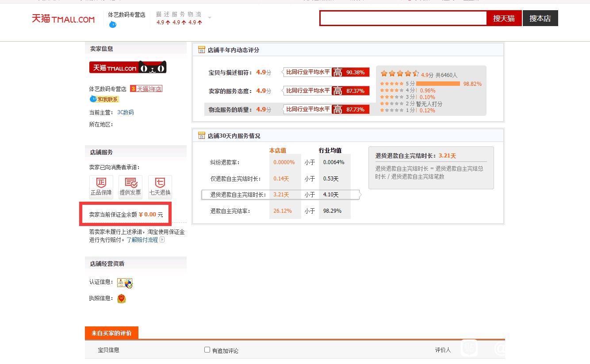The height and width of the screenshot is (364, 590).
Task: Focus the search input field in the header
Action: coord(403,18)
